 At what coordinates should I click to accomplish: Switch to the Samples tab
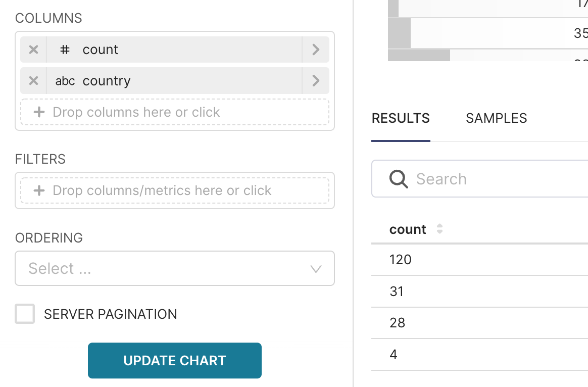[x=496, y=118]
